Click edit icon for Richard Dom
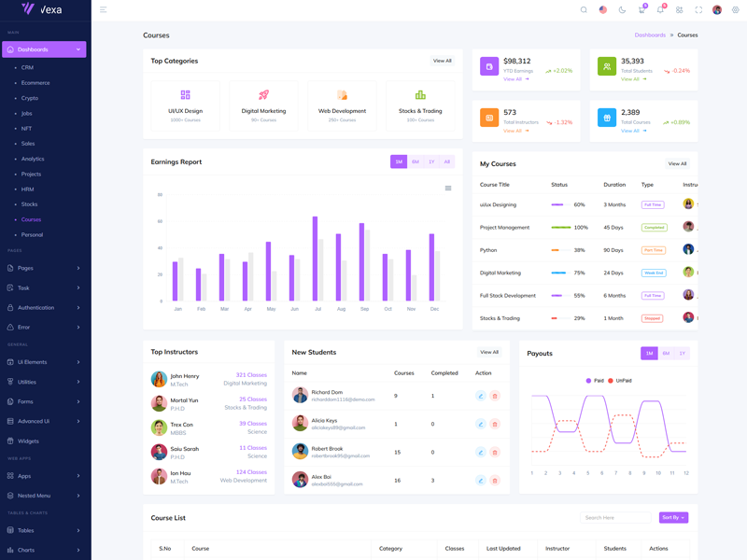The height and width of the screenshot is (560, 747). click(481, 396)
